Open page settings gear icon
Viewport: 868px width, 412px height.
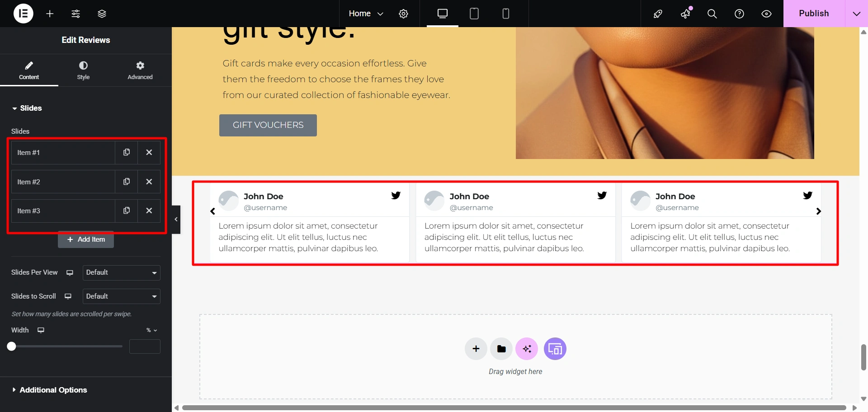click(403, 14)
